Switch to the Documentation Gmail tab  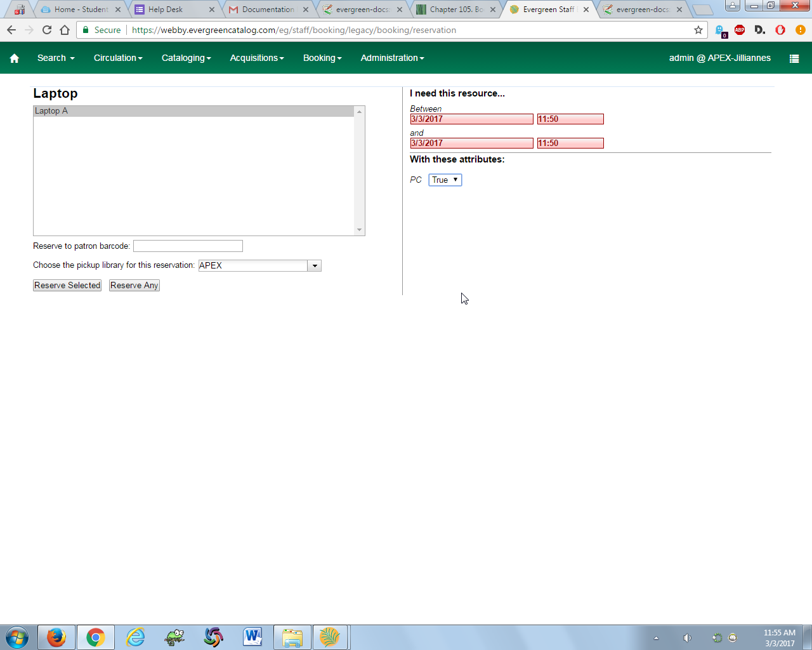click(268, 10)
